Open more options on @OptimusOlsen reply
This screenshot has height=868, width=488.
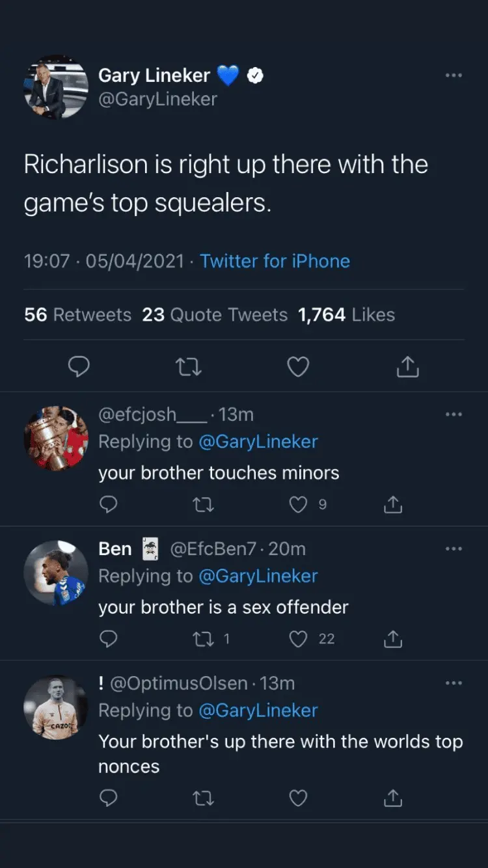[x=454, y=683]
